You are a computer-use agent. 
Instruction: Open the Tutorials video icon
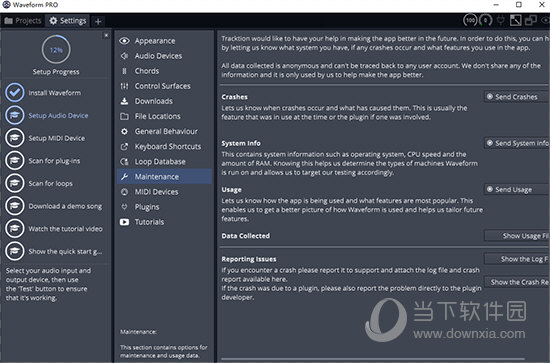coord(124,222)
